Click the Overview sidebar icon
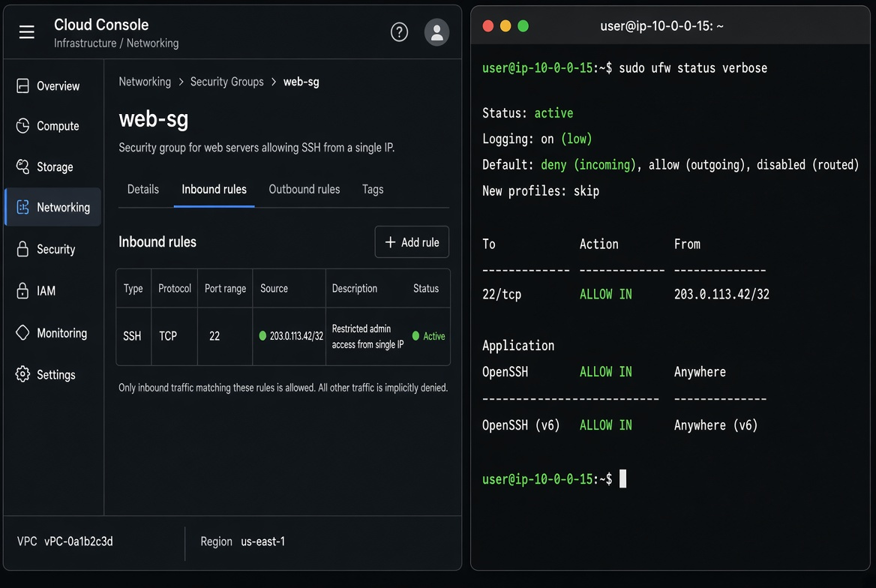876x588 pixels. coord(23,86)
